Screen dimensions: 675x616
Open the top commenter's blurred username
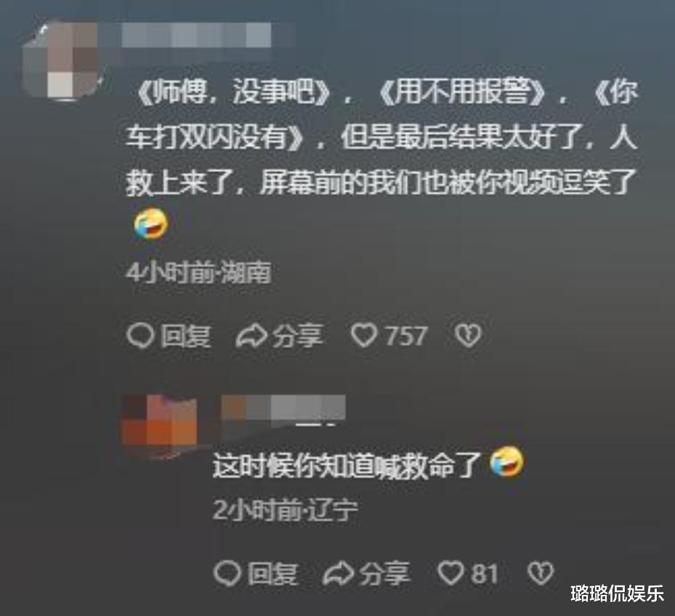pyautogui.click(x=197, y=36)
